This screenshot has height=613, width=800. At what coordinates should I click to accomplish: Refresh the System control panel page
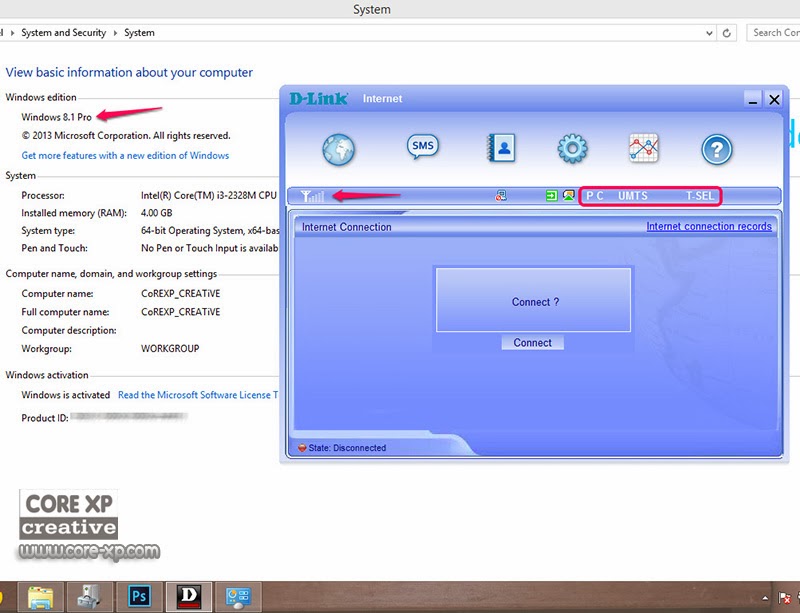tap(727, 33)
